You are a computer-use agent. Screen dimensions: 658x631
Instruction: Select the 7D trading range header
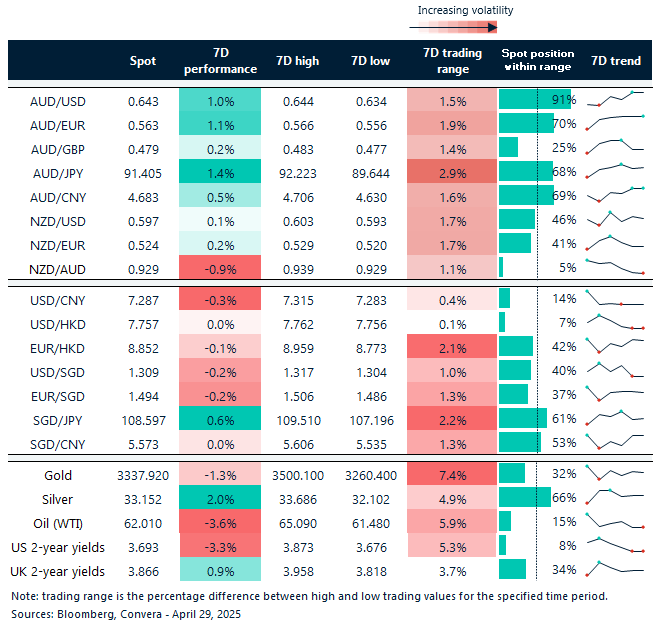point(452,61)
